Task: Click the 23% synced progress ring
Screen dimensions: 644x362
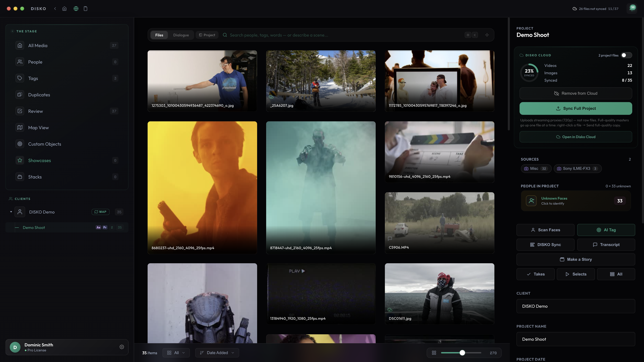Action: point(529,73)
